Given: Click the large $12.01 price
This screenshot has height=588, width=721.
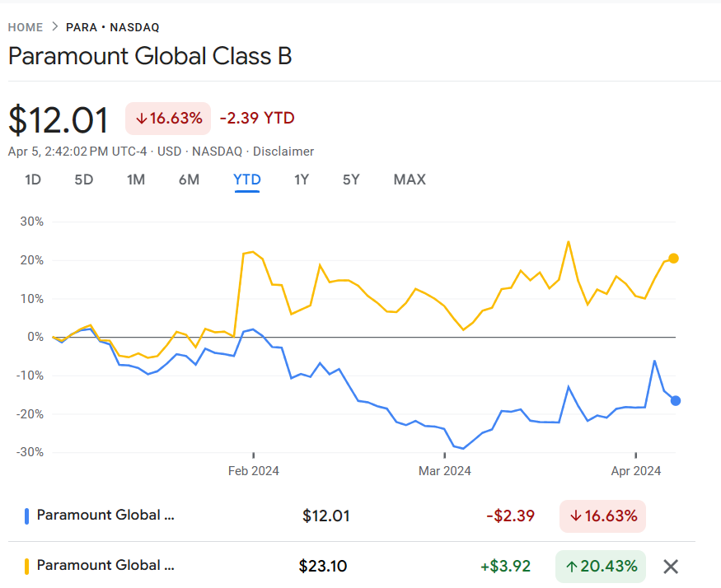Looking at the screenshot, I should point(59,119).
